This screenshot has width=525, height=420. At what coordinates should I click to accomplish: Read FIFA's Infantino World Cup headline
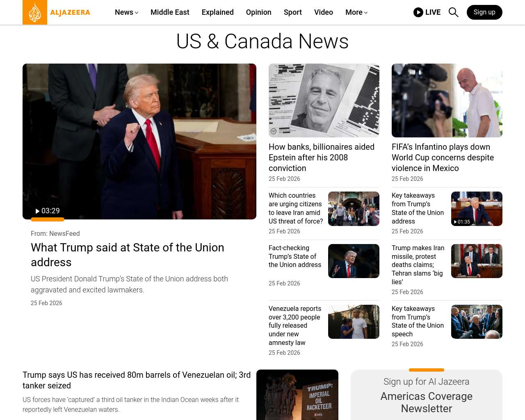click(x=443, y=157)
